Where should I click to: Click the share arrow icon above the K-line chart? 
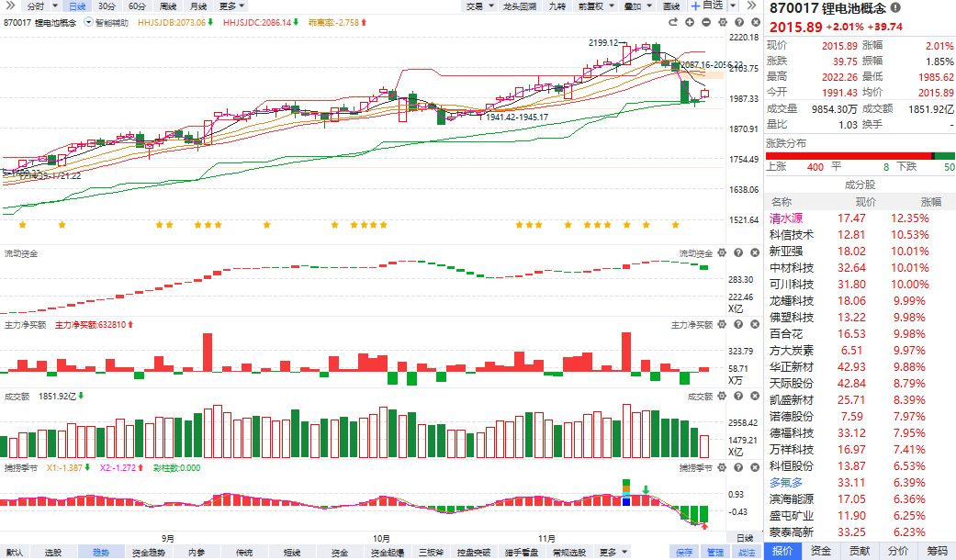pos(675,21)
